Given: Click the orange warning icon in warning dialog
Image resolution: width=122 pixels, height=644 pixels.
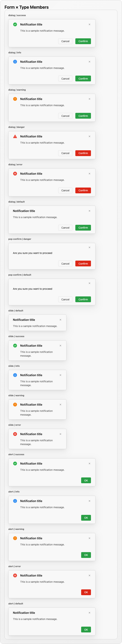Looking at the screenshot, I should pos(15,99).
